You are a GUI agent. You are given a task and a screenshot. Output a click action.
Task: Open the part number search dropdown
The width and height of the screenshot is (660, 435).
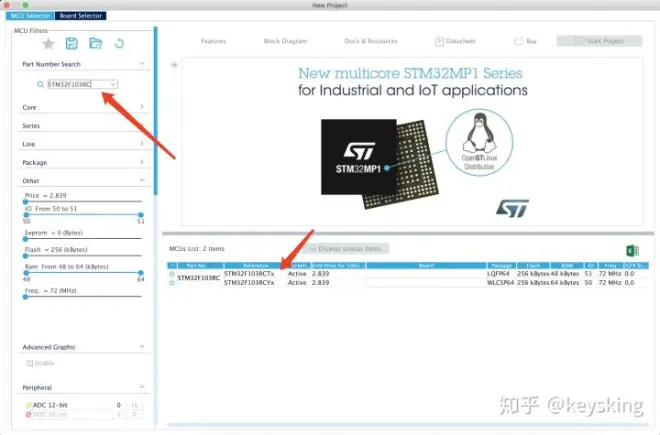coord(113,84)
